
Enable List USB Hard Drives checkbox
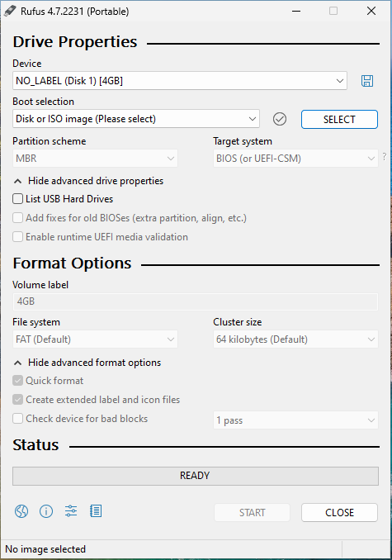click(x=18, y=198)
